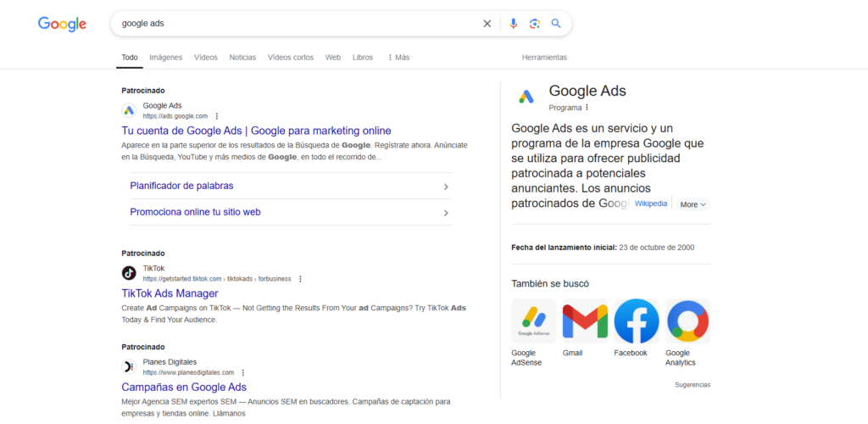Open the Gmail suggestion thumbnail
Image resolution: width=868 pixels, height=424 pixels.
pyautogui.click(x=585, y=321)
